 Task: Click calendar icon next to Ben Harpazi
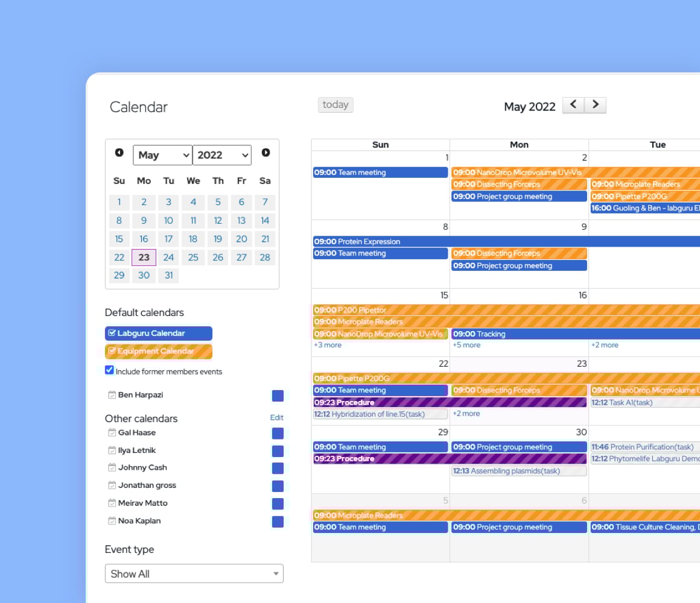(x=112, y=395)
